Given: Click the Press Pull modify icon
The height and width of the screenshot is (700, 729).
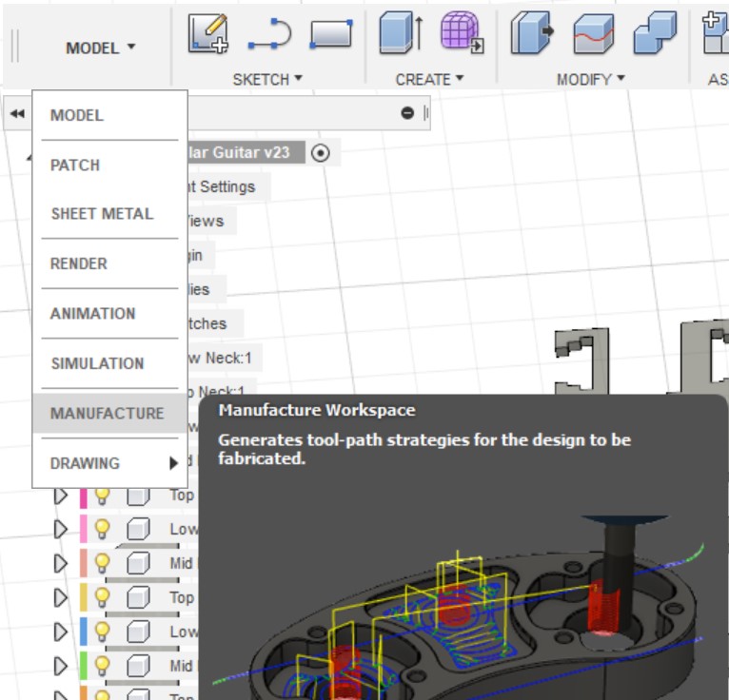Looking at the screenshot, I should point(532,32).
